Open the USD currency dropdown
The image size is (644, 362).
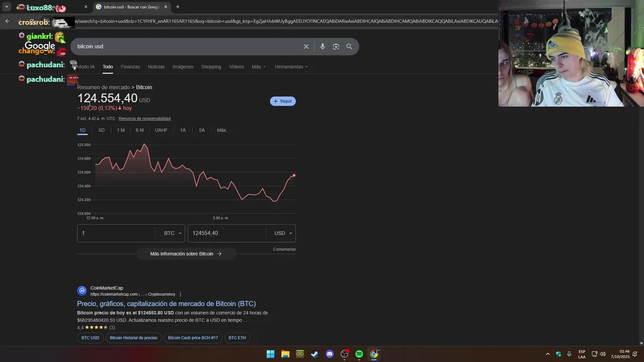pyautogui.click(x=283, y=233)
